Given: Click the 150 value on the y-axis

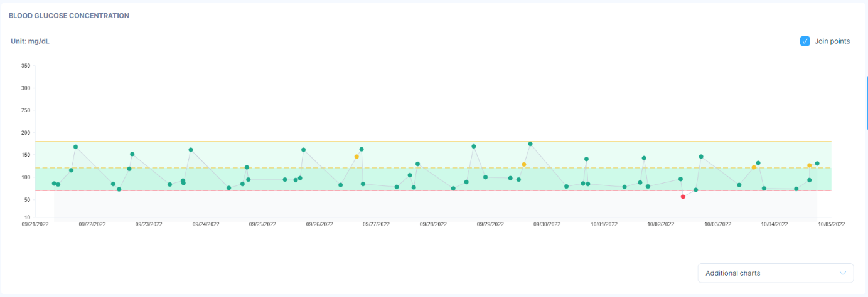Looking at the screenshot, I should [26, 155].
